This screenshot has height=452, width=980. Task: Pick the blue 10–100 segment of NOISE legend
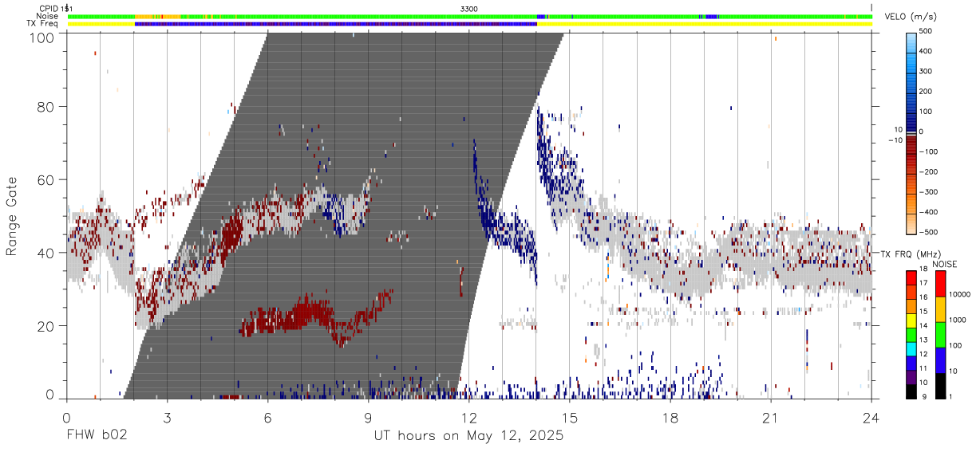[x=940, y=359]
